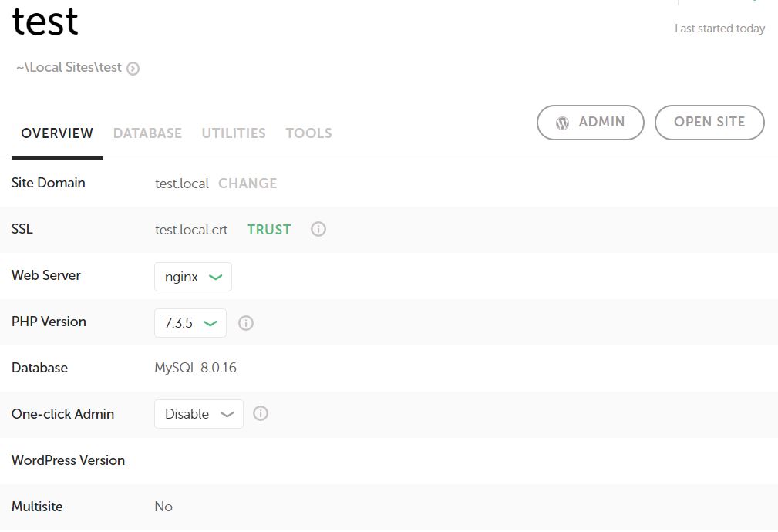The height and width of the screenshot is (532, 778).
Task: Expand the PHP Version 7.3.5 dropdown
Action: (190, 323)
